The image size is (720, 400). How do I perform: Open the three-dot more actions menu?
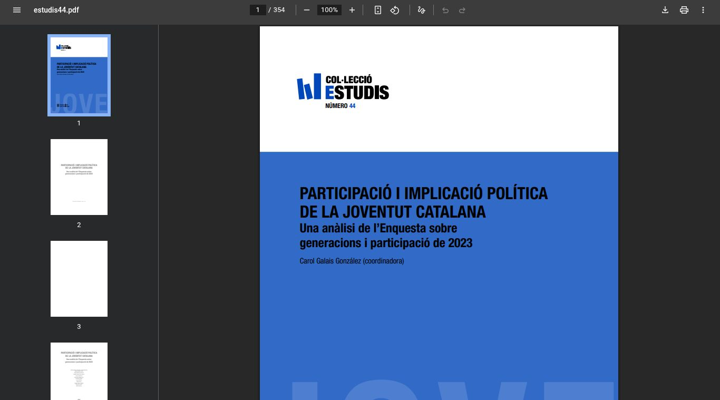pos(703,10)
